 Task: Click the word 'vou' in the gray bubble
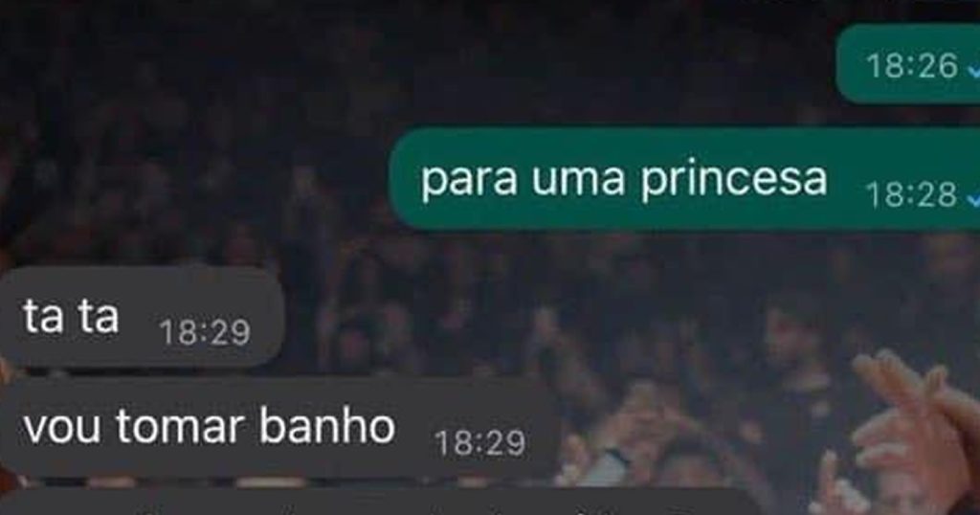pyautogui.click(x=61, y=430)
